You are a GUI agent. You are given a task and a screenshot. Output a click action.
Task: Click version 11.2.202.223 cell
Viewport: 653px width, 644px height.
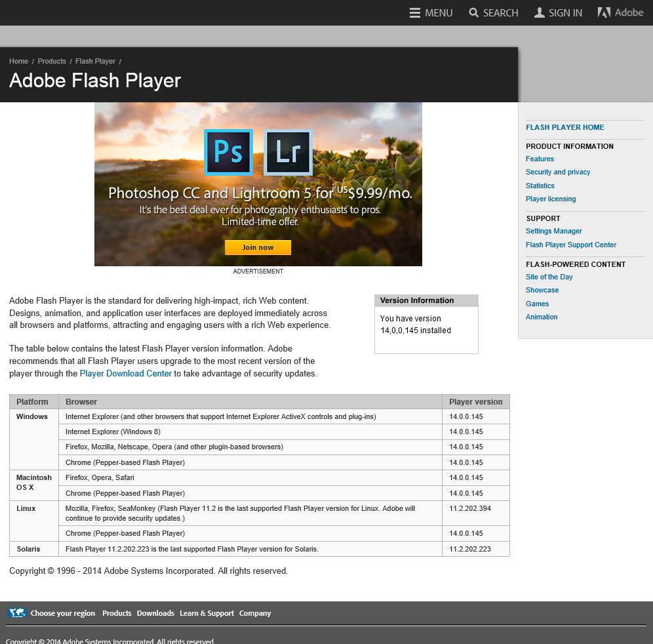click(475, 549)
